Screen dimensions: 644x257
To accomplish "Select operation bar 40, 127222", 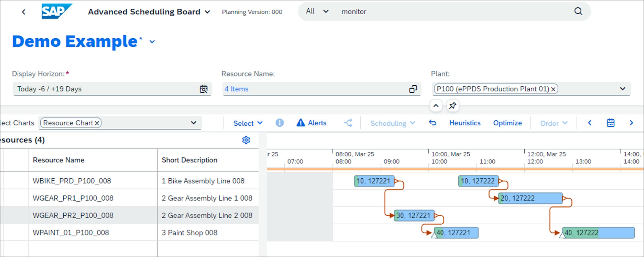I will [x=598, y=233].
